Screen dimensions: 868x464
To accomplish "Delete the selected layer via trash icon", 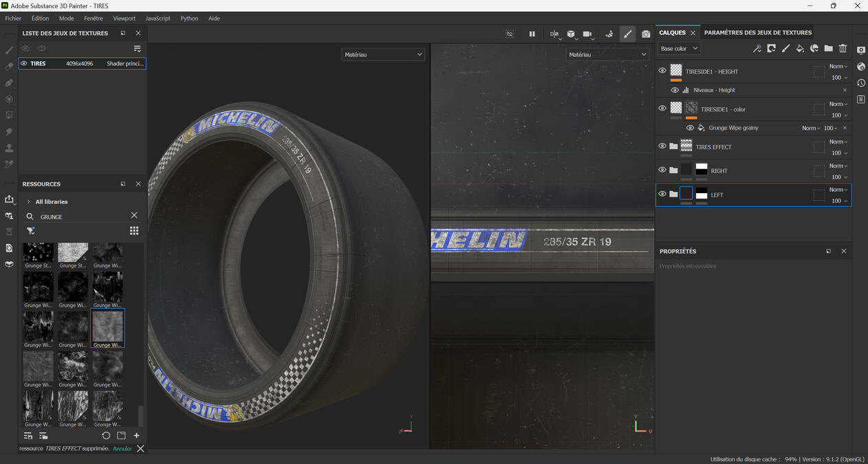I will [x=843, y=48].
